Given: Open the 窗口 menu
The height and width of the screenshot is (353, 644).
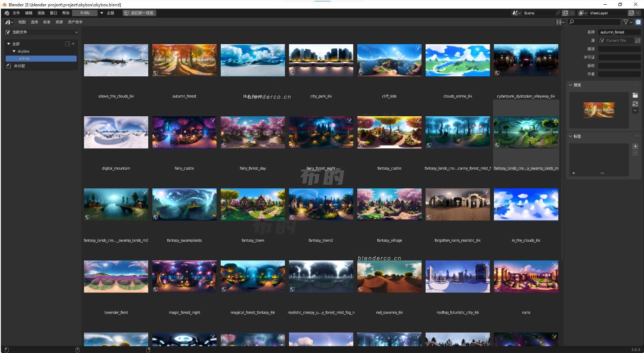Looking at the screenshot, I should (53, 13).
